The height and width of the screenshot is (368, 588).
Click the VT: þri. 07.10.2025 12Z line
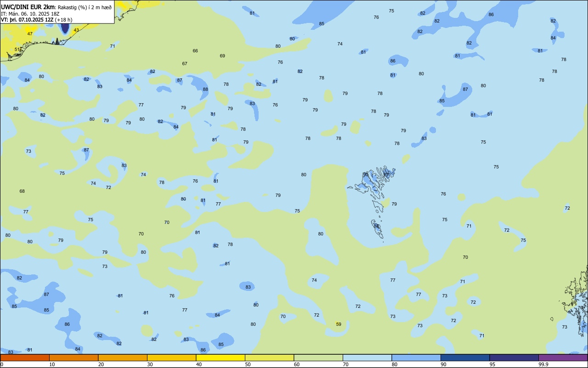(x=36, y=20)
